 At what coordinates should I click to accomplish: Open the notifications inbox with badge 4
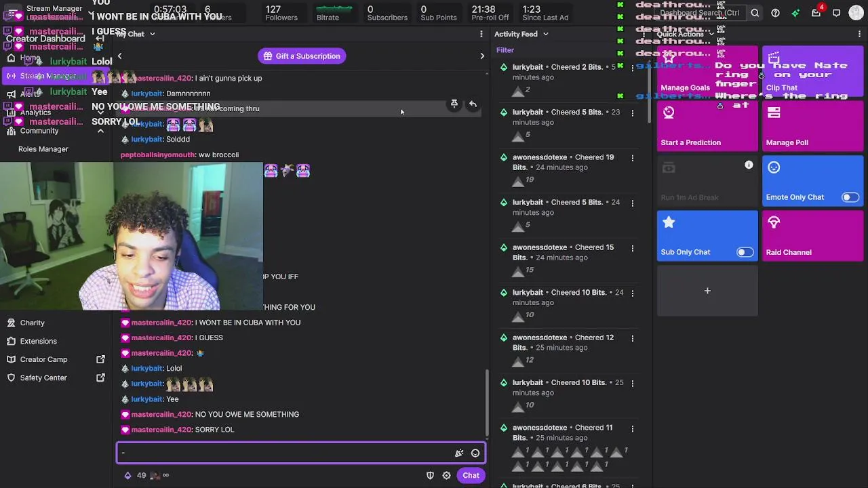(816, 13)
